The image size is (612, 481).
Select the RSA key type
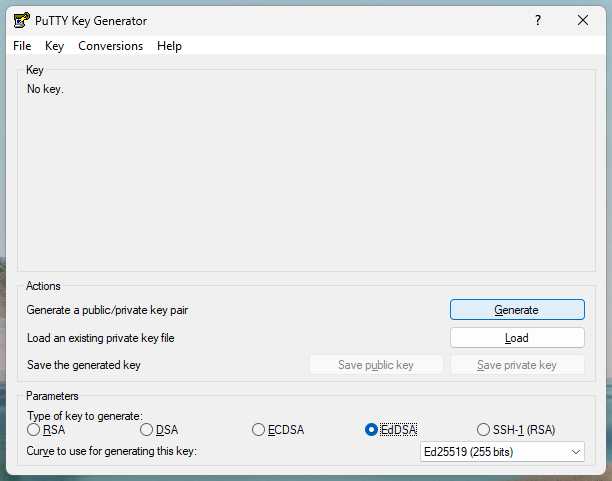click(34, 430)
